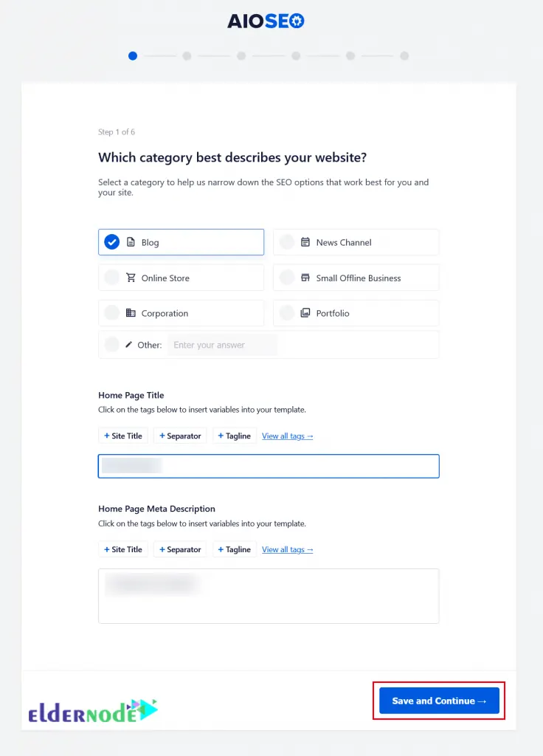The height and width of the screenshot is (756, 543).
Task: Open View all tags under Meta Description
Action: click(x=288, y=549)
